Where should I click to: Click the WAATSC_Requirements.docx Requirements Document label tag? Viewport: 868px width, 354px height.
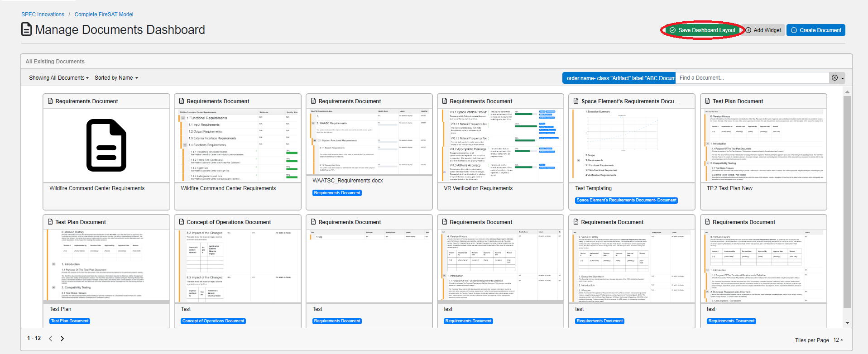click(337, 193)
